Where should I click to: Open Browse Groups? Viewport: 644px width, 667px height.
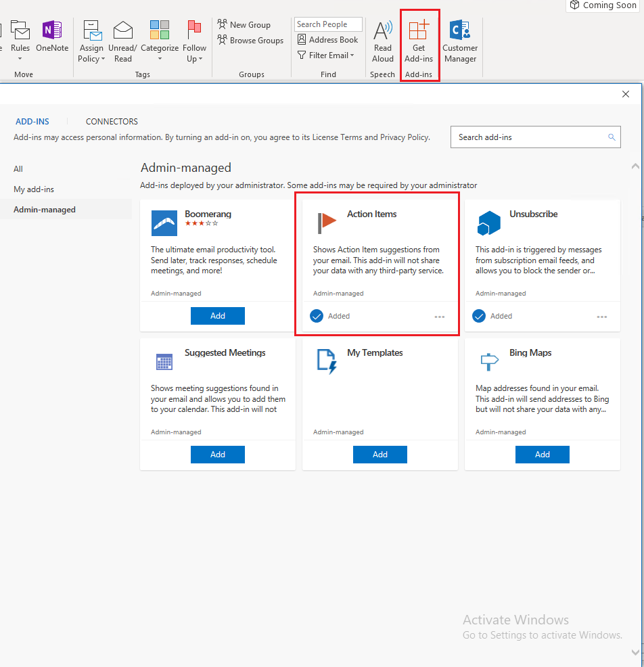coord(250,41)
